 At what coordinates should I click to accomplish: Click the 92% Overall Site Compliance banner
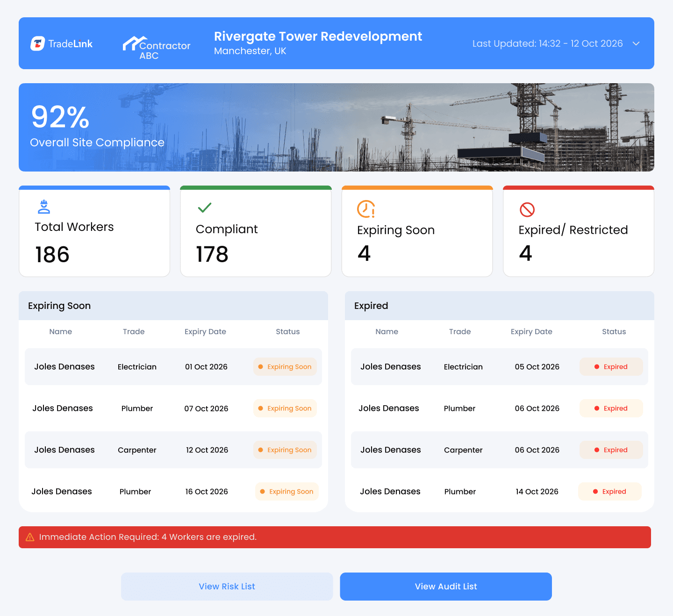(336, 127)
